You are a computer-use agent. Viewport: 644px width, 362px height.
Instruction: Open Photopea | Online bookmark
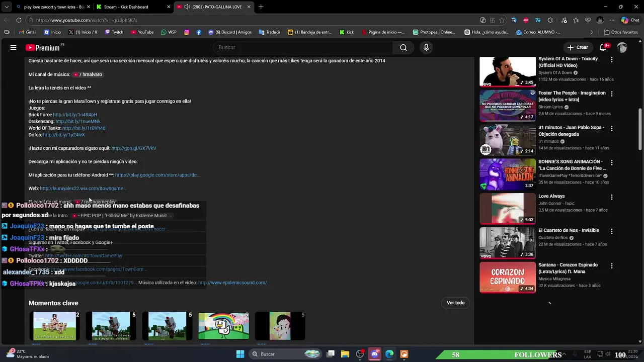(434, 32)
